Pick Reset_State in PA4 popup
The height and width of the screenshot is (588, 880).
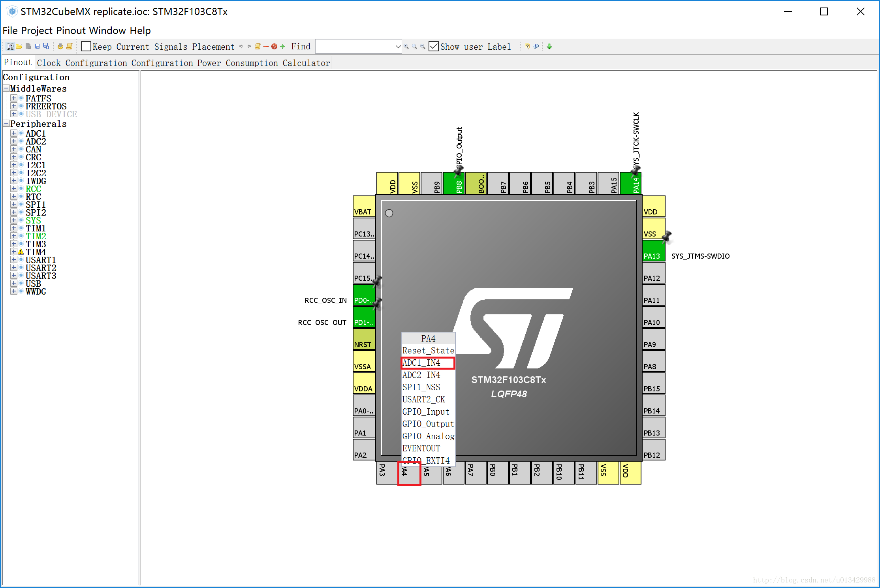(x=428, y=350)
